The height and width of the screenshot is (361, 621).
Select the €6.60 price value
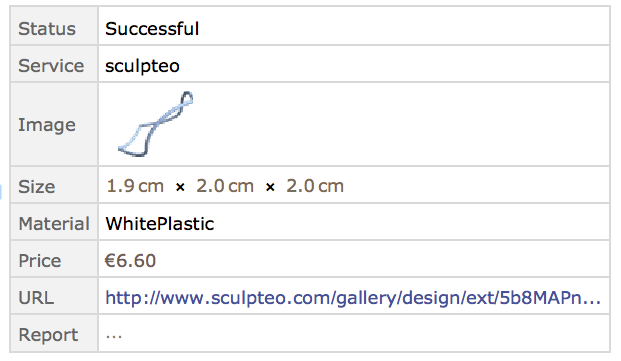pyautogui.click(x=130, y=261)
